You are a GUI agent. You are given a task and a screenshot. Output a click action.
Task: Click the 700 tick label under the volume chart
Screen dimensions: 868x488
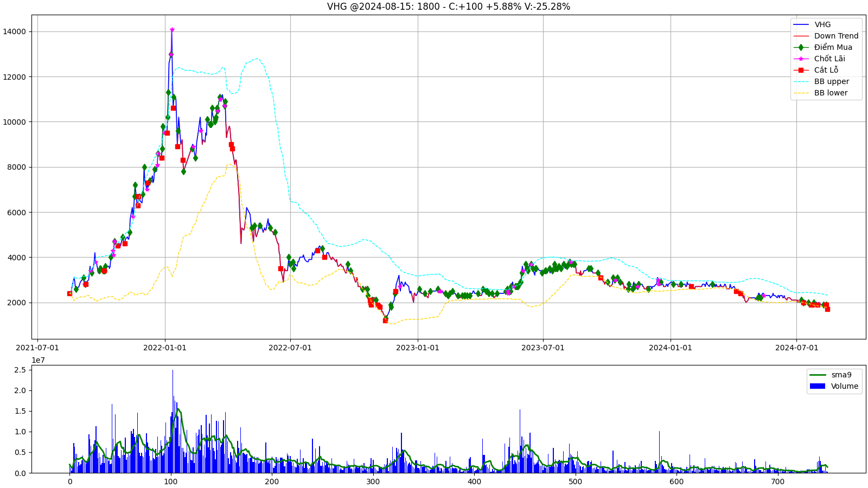click(x=777, y=481)
